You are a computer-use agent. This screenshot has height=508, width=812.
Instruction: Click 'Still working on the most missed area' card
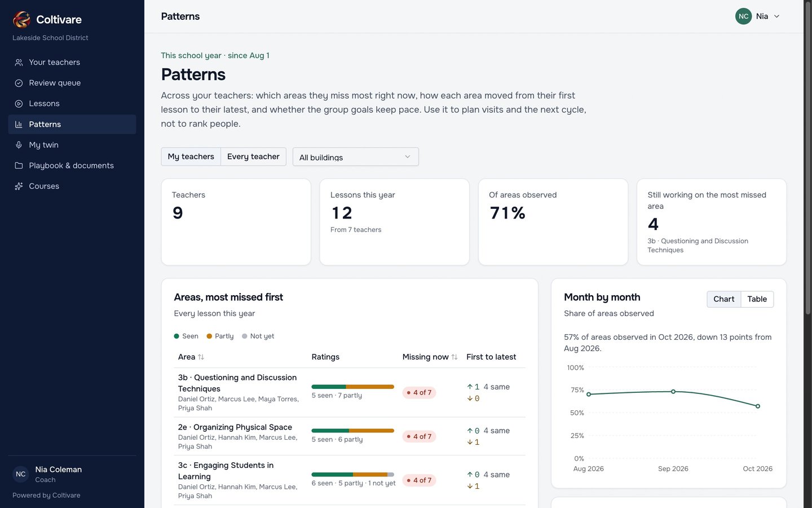point(712,222)
